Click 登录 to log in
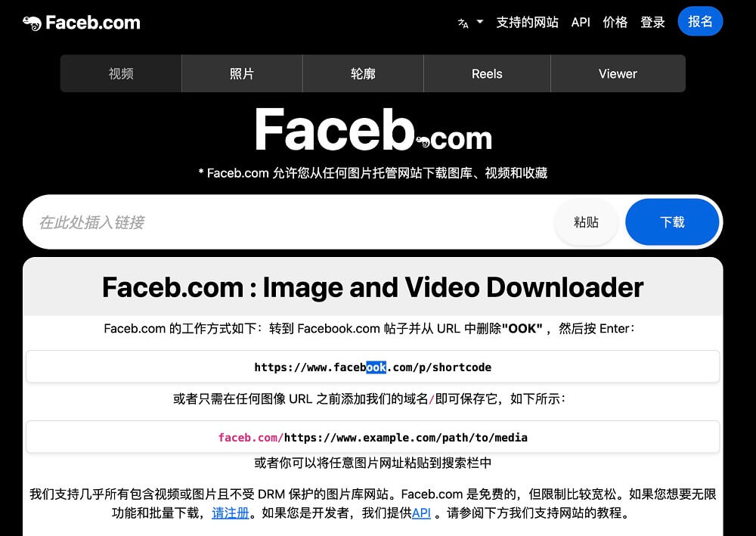The image size is (756, 536). [652, 22]
